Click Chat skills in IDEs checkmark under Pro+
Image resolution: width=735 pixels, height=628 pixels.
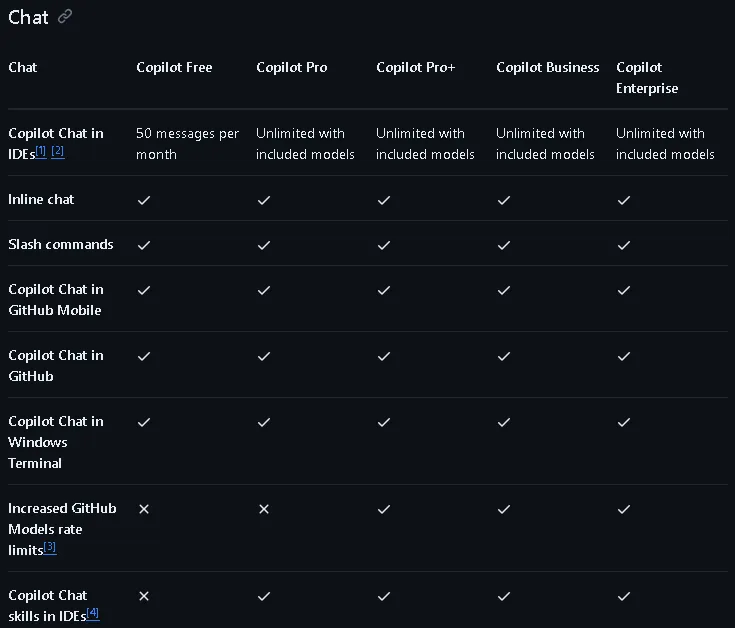[384, 596]
